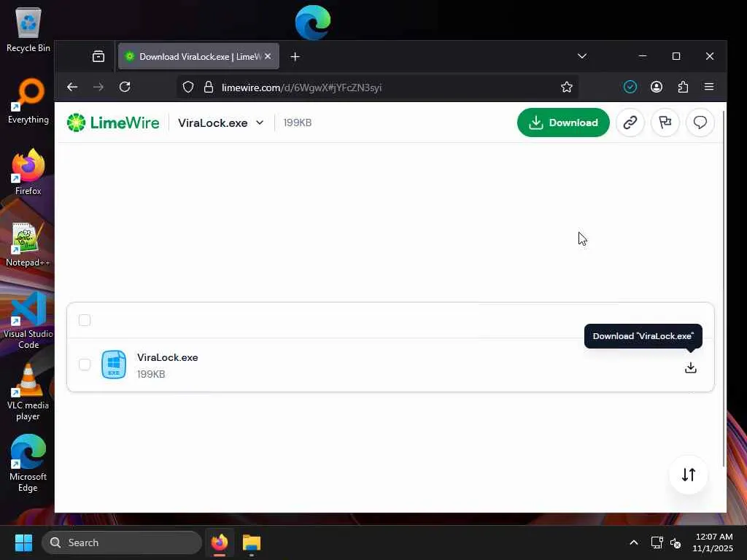Open the Firefox account icon

click(657, 87)
